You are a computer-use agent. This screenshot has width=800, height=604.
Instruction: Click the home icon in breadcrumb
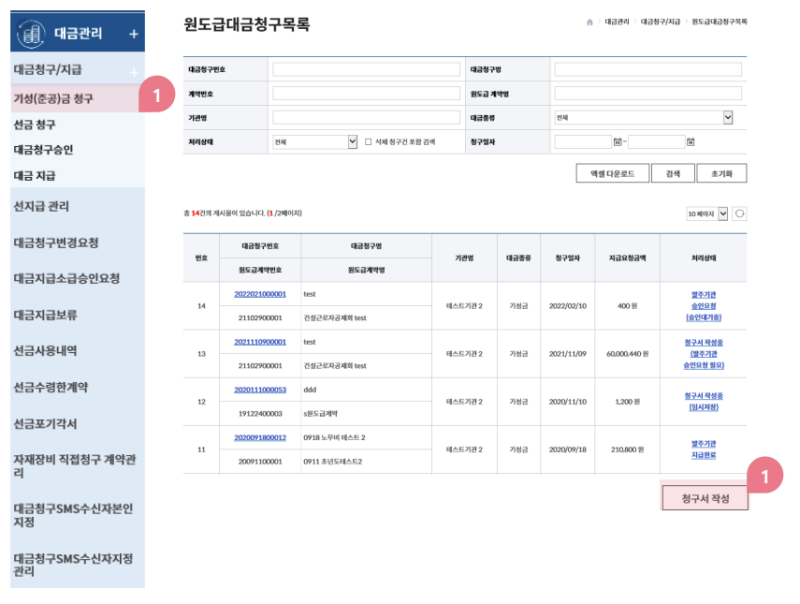point(590,22)
